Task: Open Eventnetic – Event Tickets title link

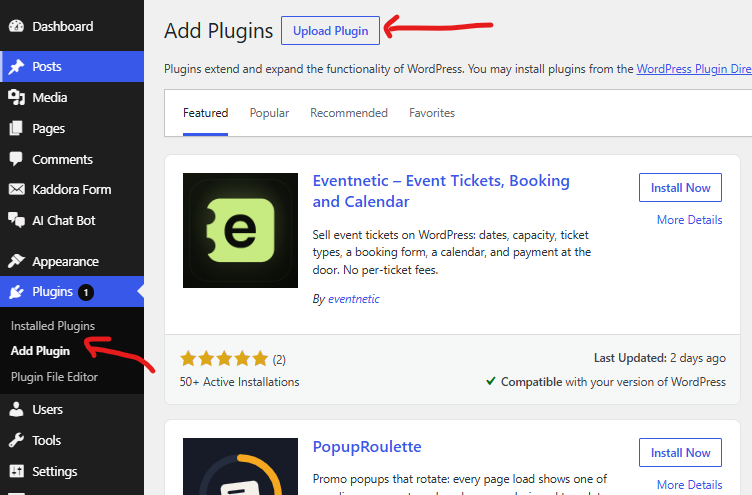Action: [x=441, y=191]
